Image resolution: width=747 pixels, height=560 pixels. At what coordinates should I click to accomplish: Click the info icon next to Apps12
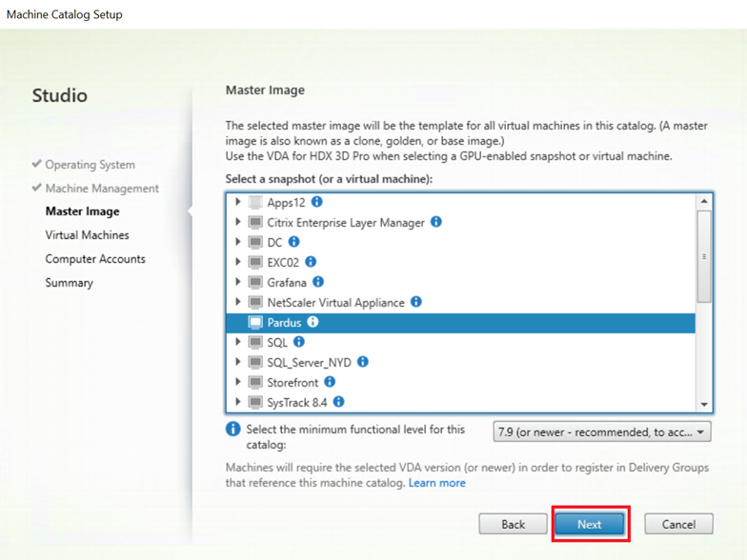[316, 202]
